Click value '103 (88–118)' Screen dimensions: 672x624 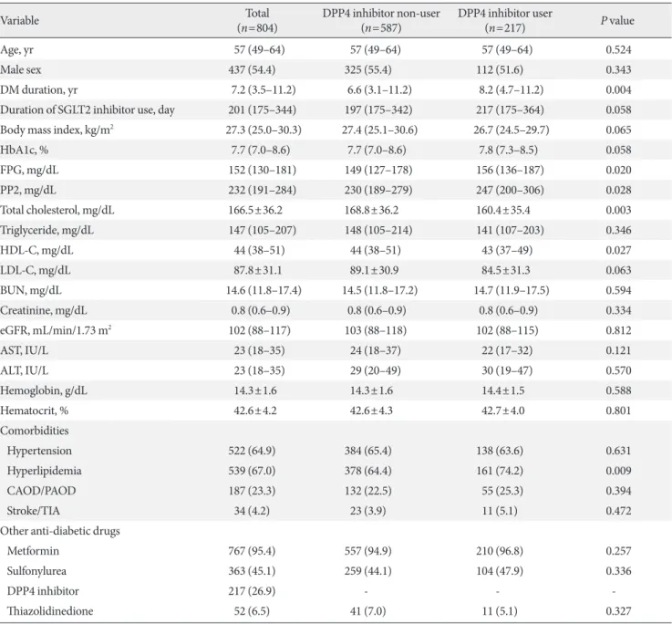click(376, 330)
